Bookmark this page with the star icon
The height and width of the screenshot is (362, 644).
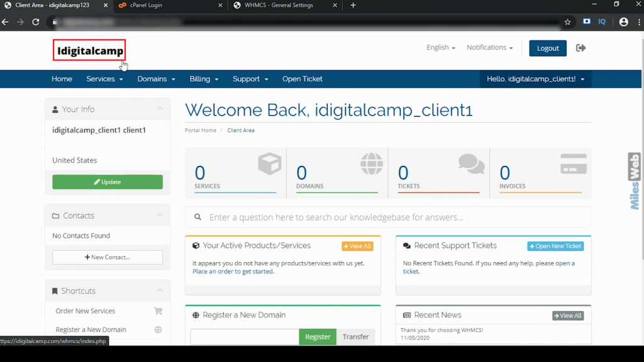567,22
